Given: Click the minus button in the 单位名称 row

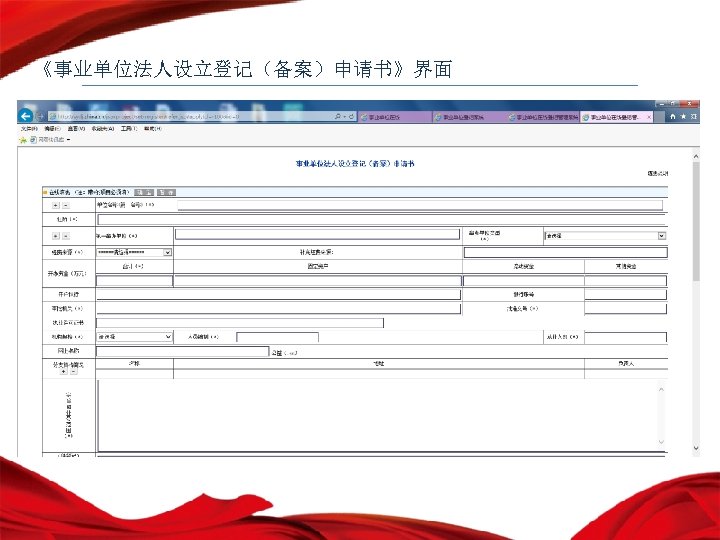Looking at the screenshot, I should pyautogui.click(x=66, y=205).
